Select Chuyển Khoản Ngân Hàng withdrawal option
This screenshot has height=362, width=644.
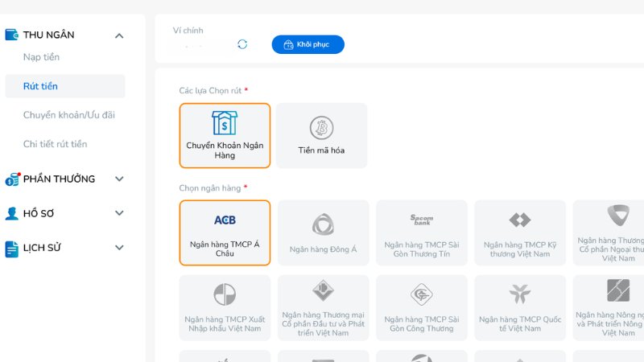(225, 135)
